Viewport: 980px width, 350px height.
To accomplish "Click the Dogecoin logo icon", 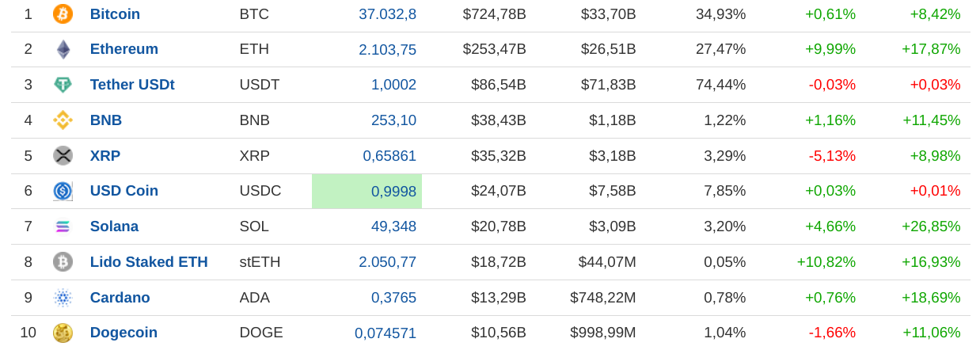I will coord(63,333).
